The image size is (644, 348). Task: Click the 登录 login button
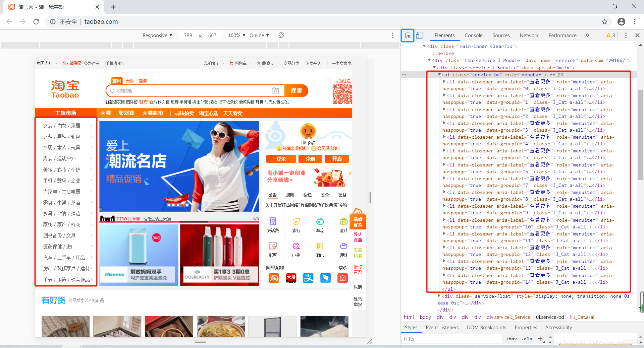point(281,159)
